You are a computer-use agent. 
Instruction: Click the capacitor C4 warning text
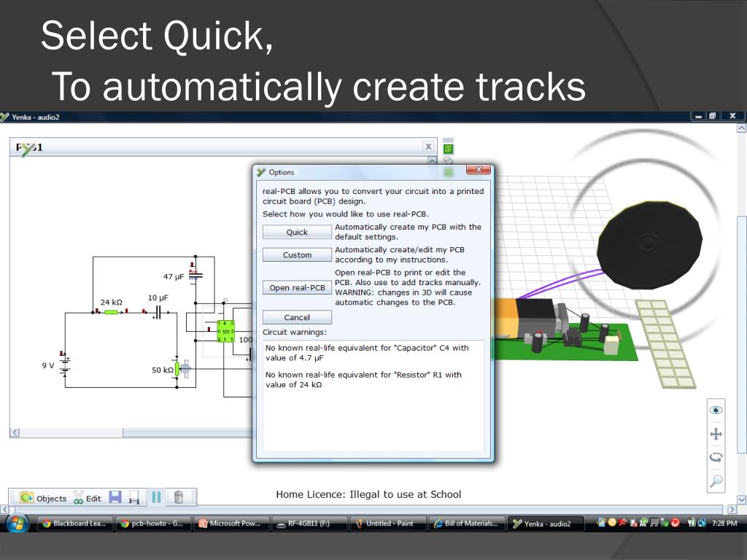(367, 353)
